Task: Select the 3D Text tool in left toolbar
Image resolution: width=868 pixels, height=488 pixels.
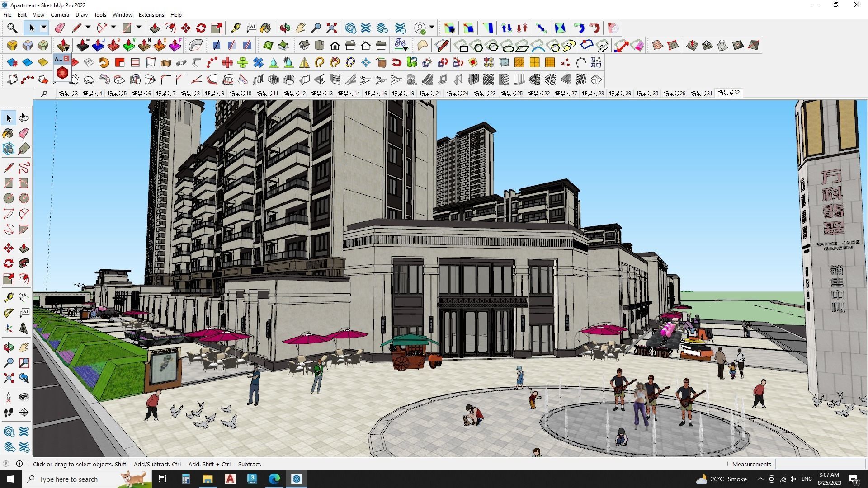Action: coord(24,328)
